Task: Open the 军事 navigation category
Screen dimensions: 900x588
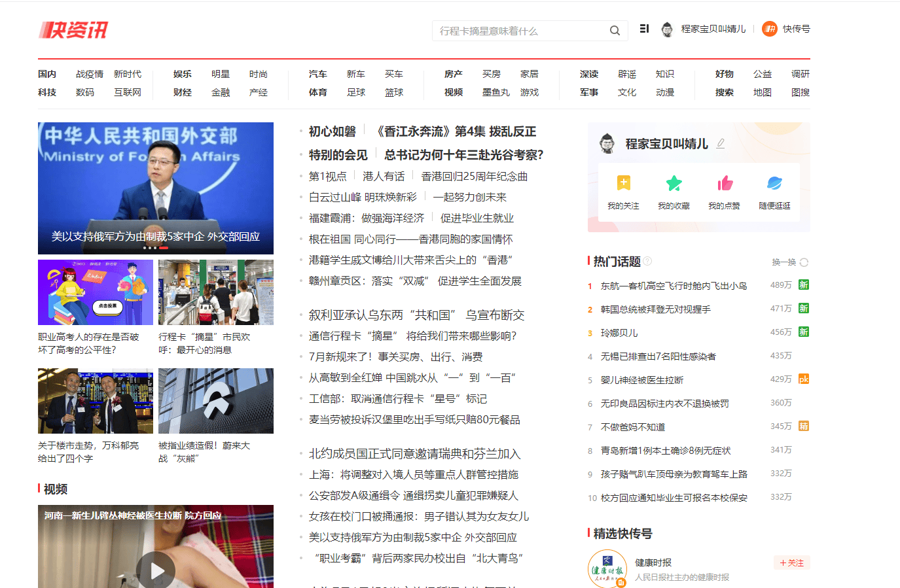Action: pos(588,92)
